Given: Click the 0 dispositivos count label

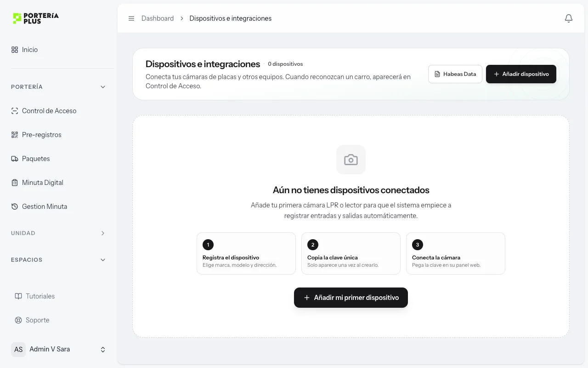Looking at the screenshot, I should [x=285, y=64].
